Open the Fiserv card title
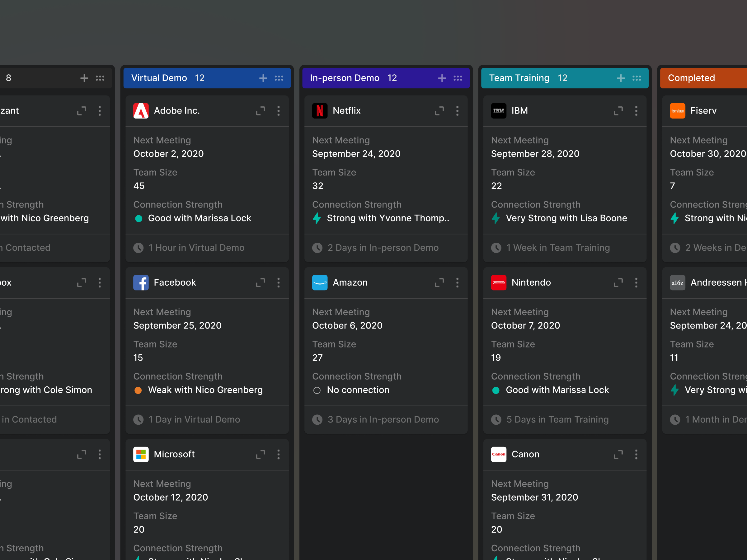This screenshot has width=747, height=560. click(703, 111)
